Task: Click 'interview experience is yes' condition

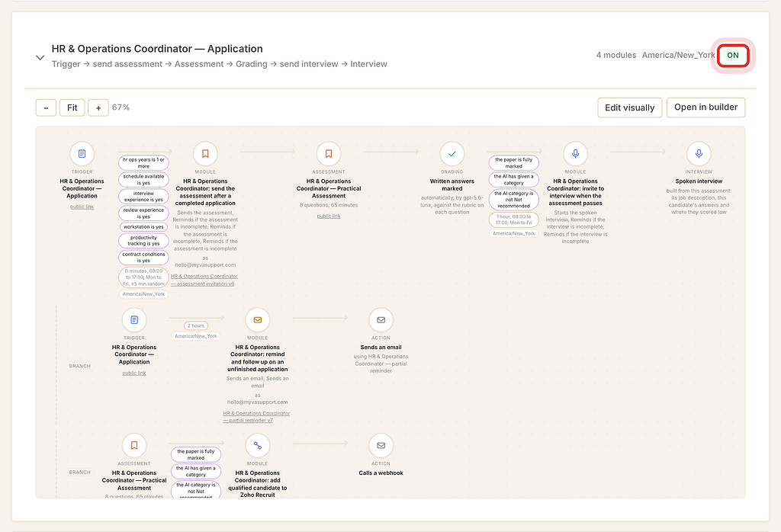Action: pos(143,196)
